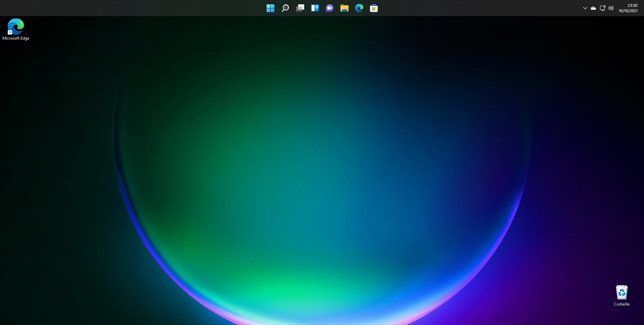Open the taskbar Search magnifier
The height and width of the screenshot is (325, 644).
[285, 8]
